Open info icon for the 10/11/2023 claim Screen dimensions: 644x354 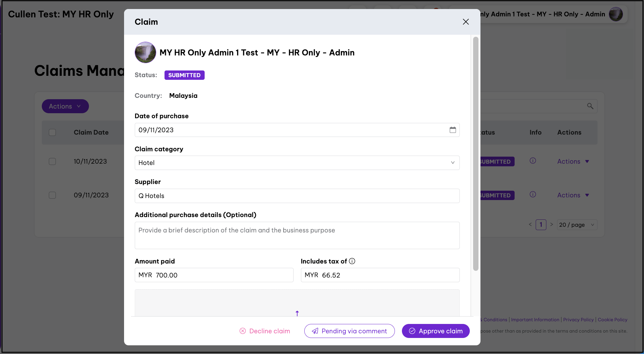point(533,161)
